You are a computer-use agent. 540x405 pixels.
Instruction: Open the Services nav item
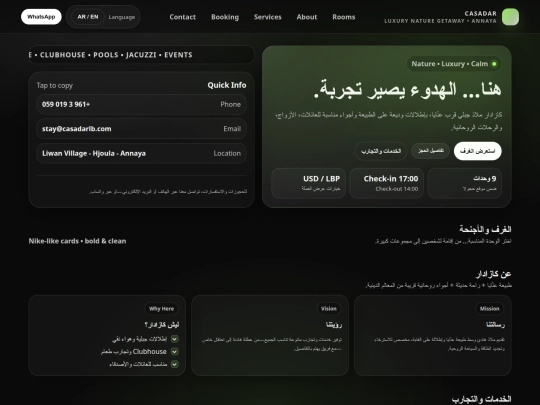click(268, 17)
